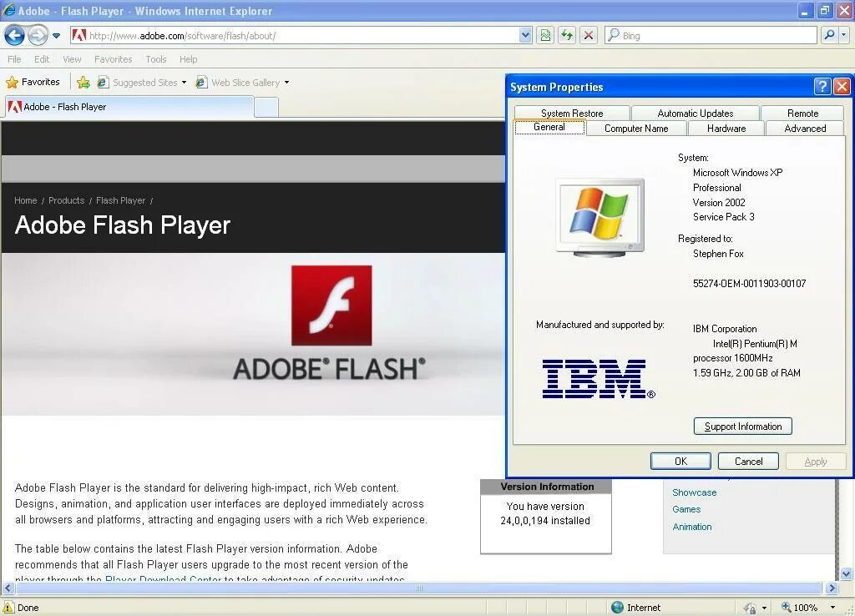855x616 pixels.
Task: Click the 24,0,0,194 installed version text
Action: coord(545,521)
